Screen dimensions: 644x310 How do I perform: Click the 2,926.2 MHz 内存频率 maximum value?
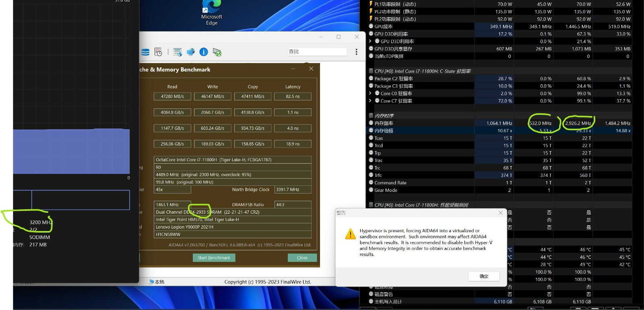pos(578,123)
